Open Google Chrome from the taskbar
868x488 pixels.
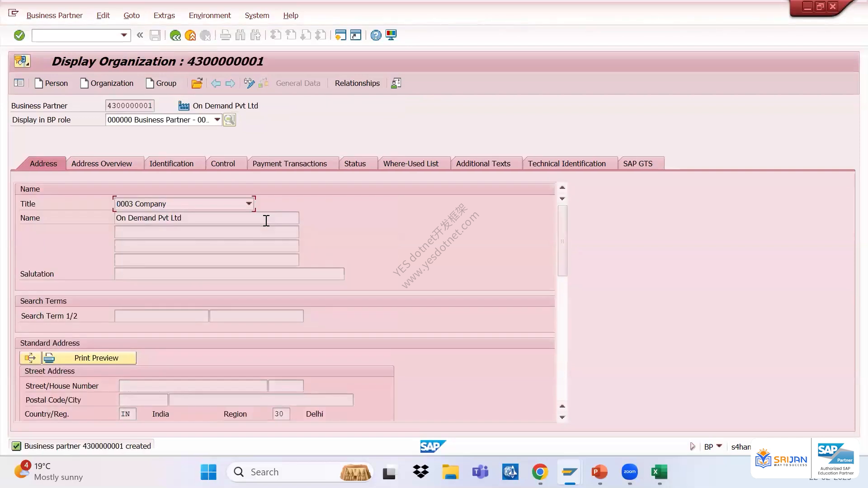coord(540,472)
